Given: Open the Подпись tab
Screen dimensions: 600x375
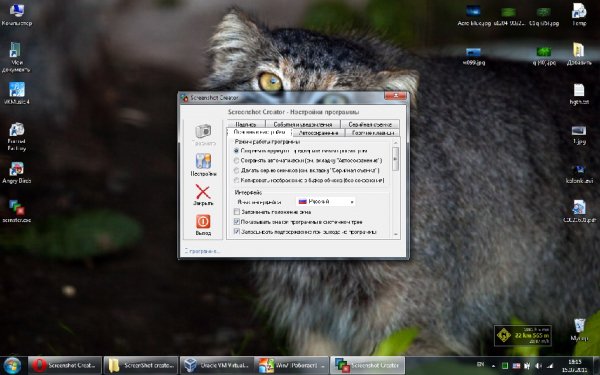Looking at the screenshot, I should click(246, 124).
